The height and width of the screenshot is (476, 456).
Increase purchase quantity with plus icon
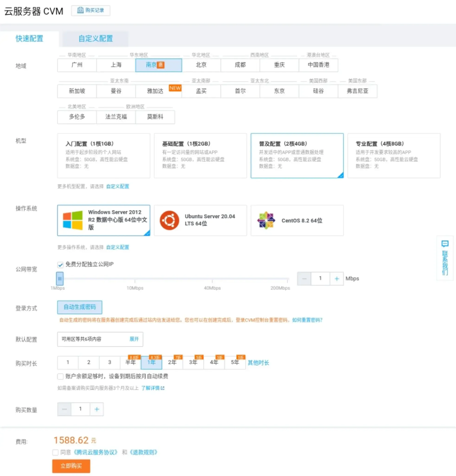pyautogui.click(x=97, y=409)
